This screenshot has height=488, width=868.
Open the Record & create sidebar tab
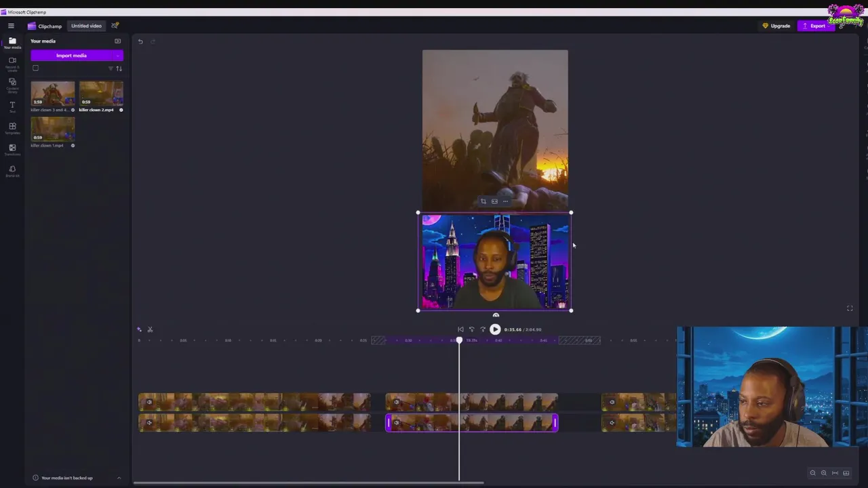[x=12, y=64]
